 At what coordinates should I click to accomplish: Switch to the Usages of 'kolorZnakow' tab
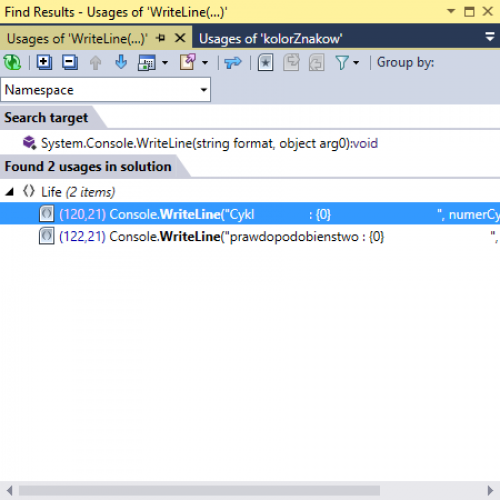click(270, 39)
